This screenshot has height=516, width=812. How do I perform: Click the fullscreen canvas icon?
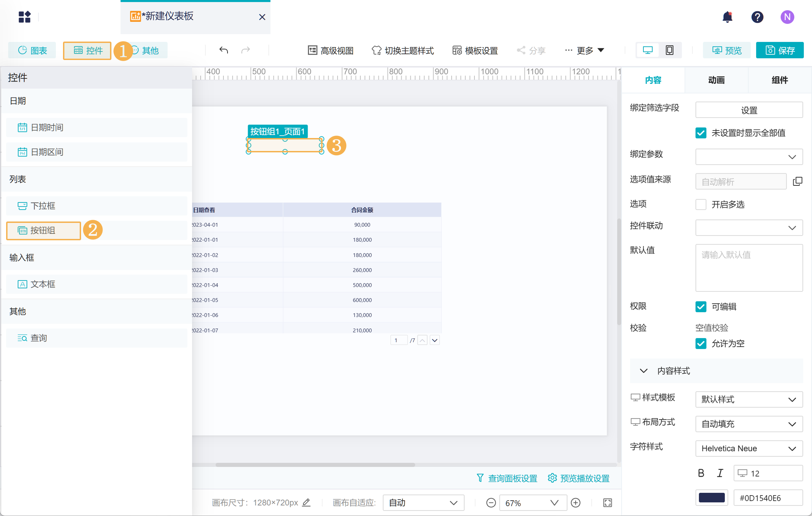tap(608, 503)
